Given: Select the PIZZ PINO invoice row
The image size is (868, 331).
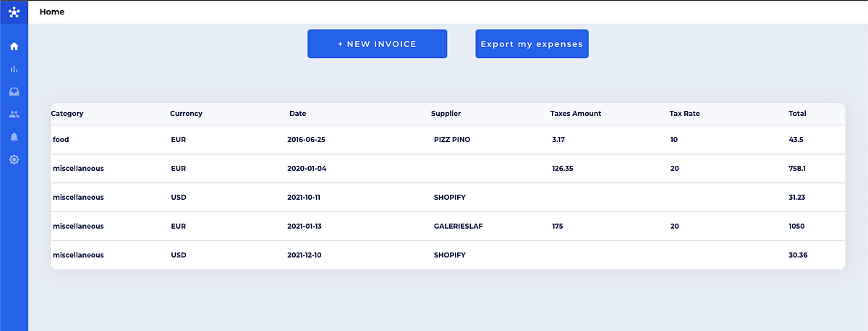Looking at the screenshot, I should click(x=448, y=139).
